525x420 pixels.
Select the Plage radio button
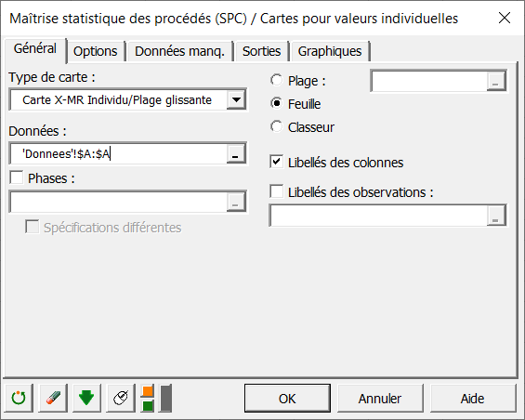point(277,81)
